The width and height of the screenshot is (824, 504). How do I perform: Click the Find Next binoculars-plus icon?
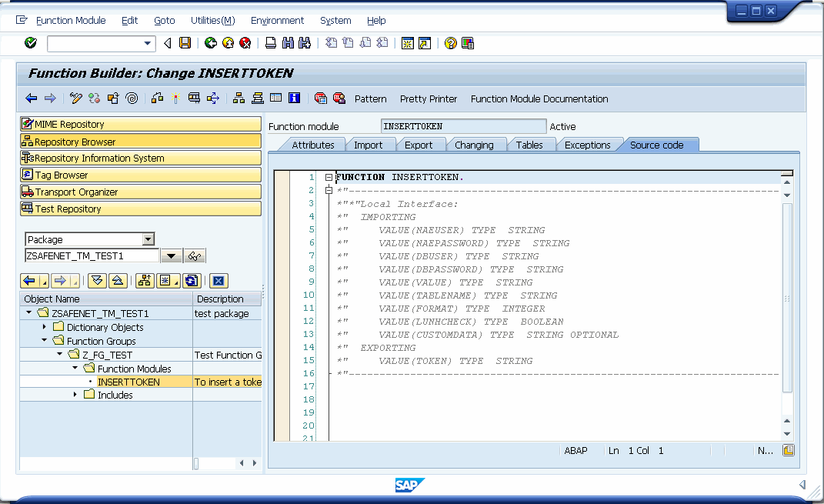coord(305,43)
